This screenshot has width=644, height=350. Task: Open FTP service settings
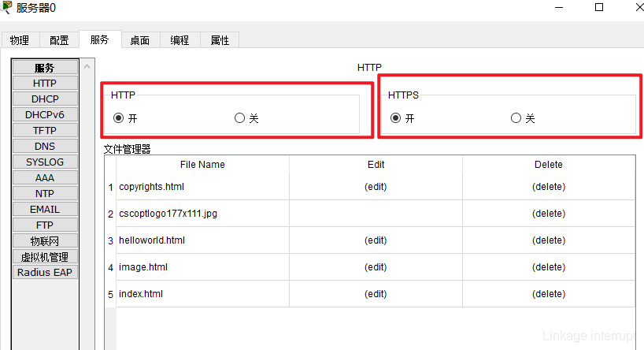click(45, 225)
